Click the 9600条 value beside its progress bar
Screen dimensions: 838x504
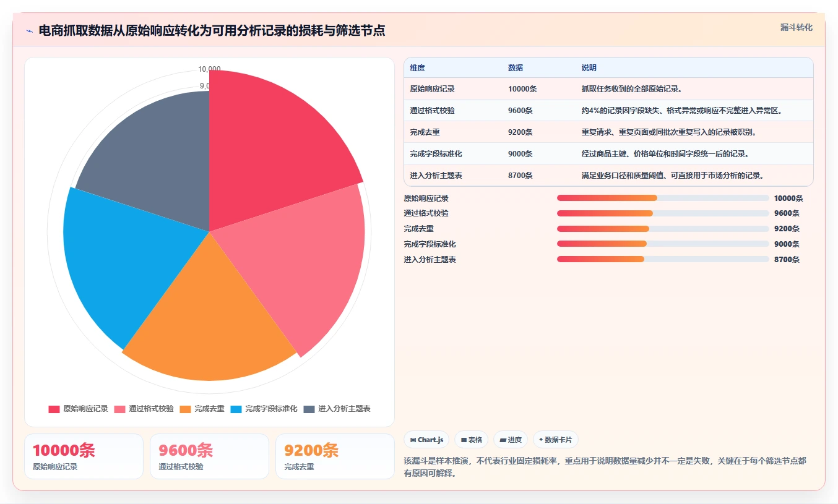(787, 213)
